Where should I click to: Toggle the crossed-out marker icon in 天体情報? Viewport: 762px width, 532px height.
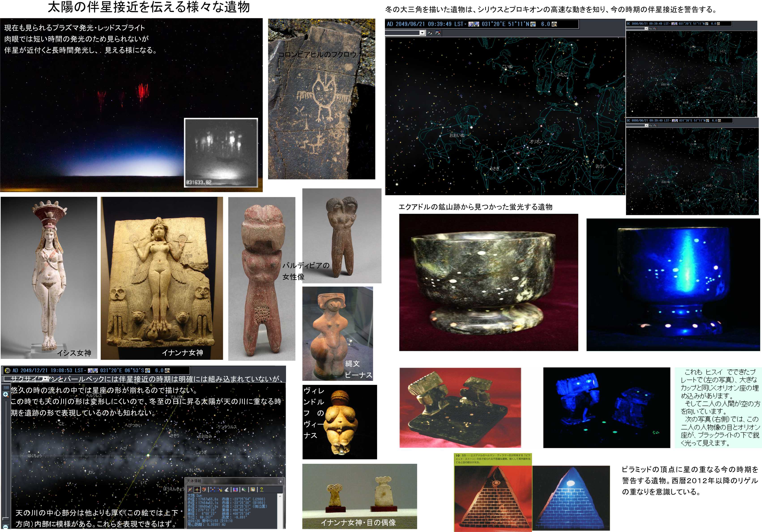click(x=190, y=490)
